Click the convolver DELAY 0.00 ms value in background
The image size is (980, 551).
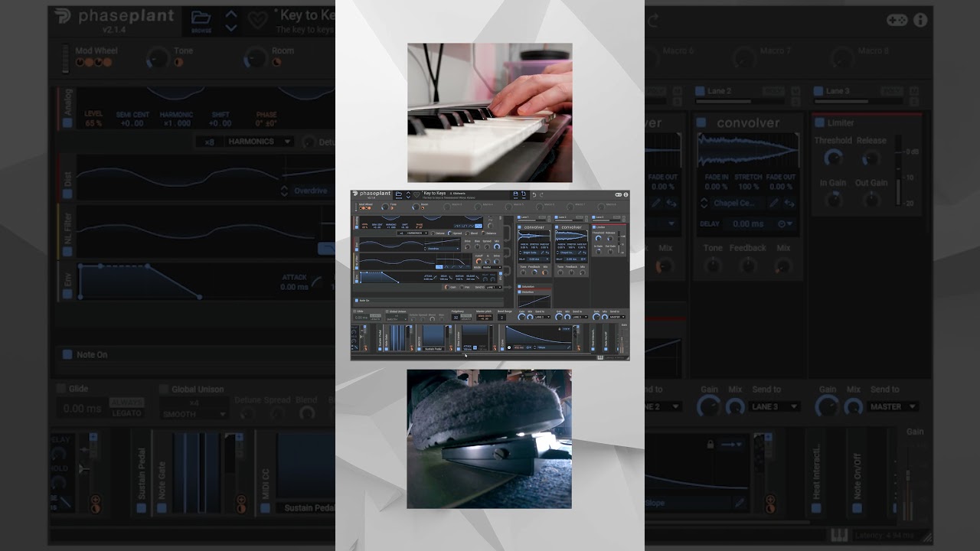click(x=748, y=224)
